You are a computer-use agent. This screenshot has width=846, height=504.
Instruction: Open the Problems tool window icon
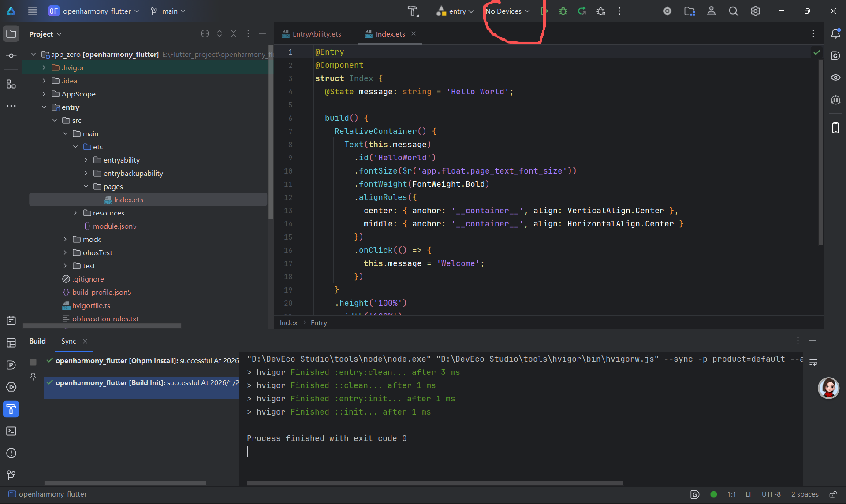11,453
